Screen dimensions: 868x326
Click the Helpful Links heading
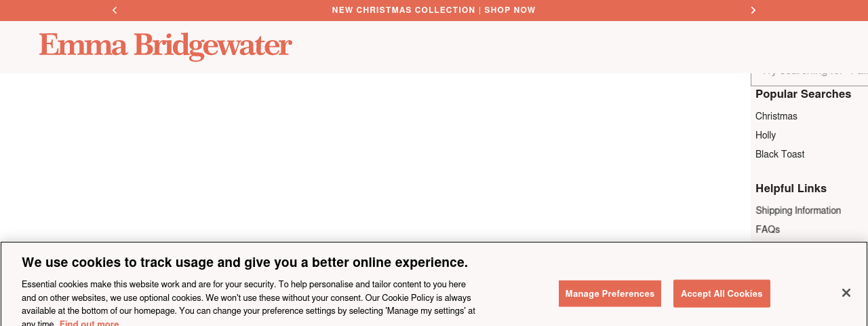[791, 188]
